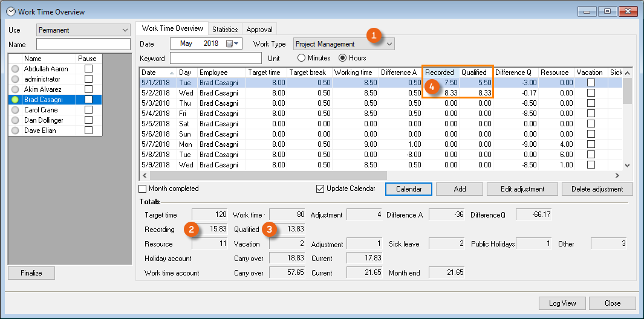Click the sort arrow in the Date column header
Viewport: 644px width, 319px height.
(172, 72)
